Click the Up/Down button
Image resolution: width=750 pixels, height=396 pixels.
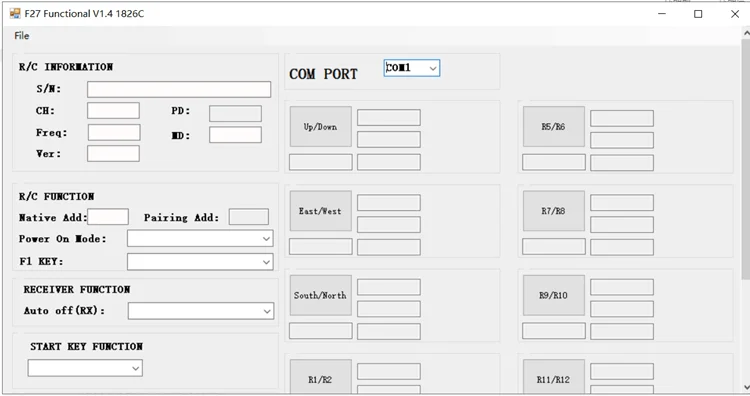pos(320,127)
